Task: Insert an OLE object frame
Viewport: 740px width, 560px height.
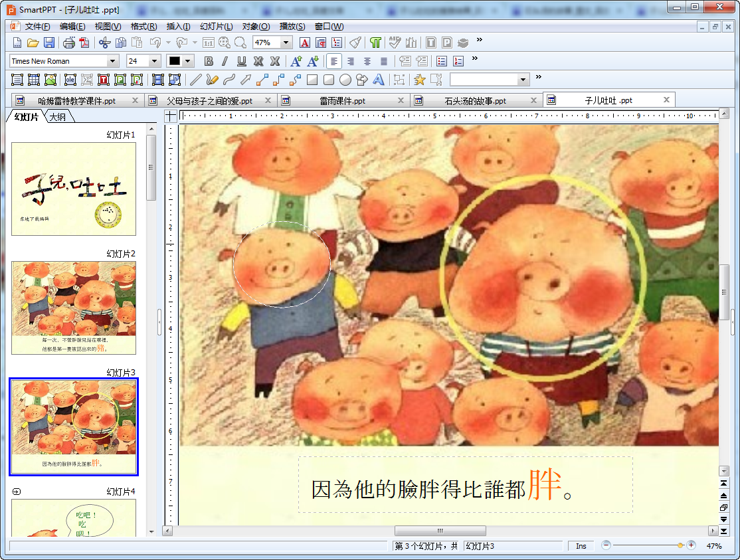Action: (x=70, y=80)
